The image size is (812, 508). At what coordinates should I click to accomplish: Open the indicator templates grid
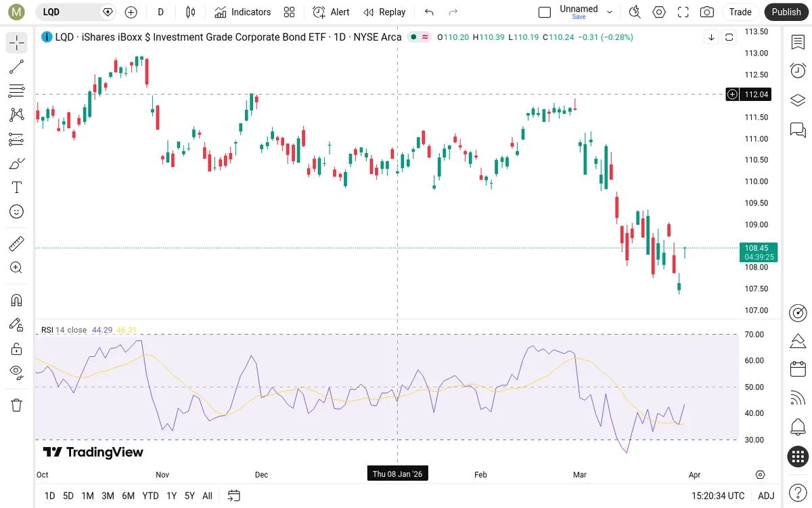click(290, 12)
